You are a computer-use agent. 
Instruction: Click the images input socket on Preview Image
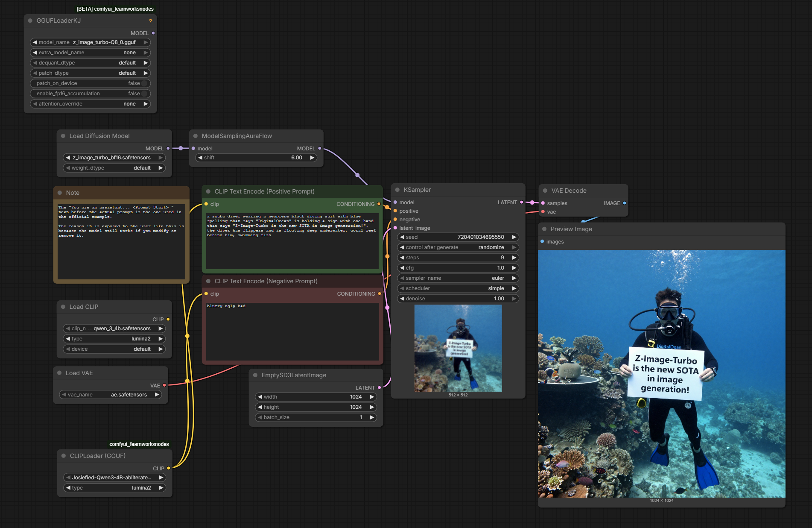(x=542, y=241)
